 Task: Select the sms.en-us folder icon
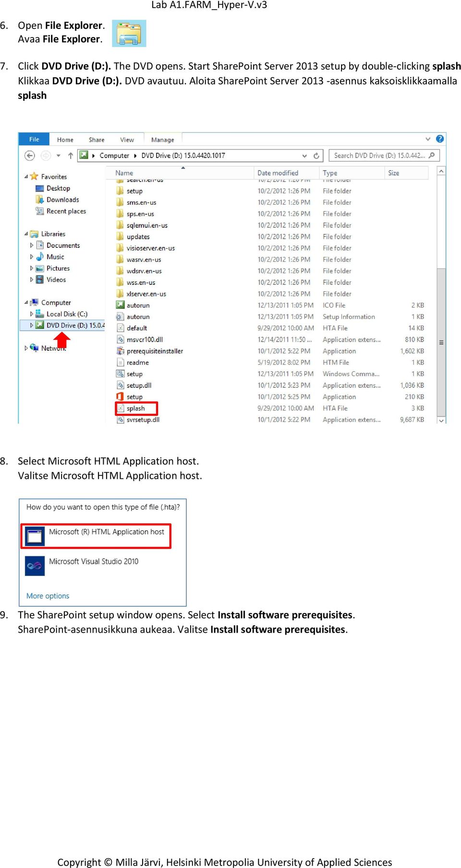120,202
